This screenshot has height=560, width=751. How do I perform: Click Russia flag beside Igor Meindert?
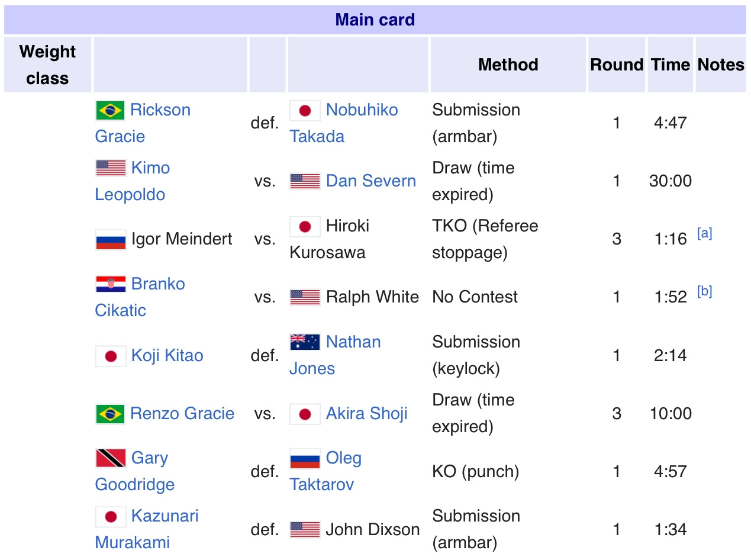pos(111,240)
